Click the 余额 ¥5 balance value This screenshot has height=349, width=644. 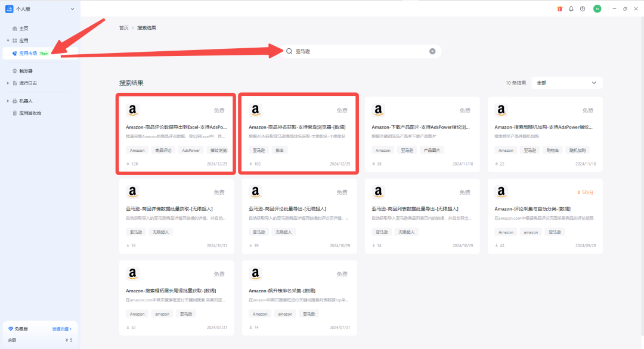tap(69, 340)
